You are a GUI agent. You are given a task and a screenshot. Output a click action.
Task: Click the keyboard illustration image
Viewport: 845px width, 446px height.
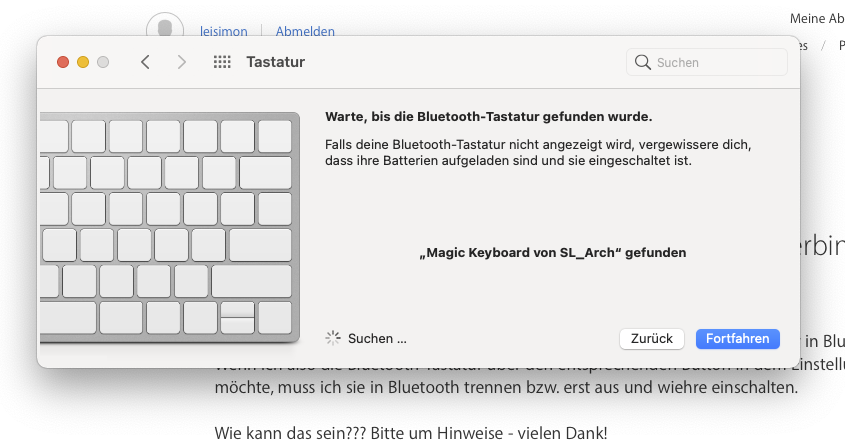(170, 227)
